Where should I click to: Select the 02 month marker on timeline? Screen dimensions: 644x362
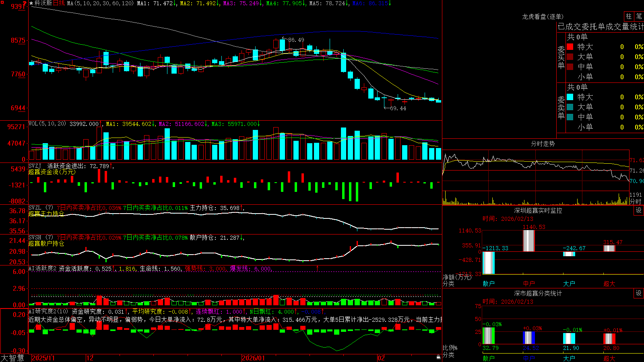click(381, 358)
